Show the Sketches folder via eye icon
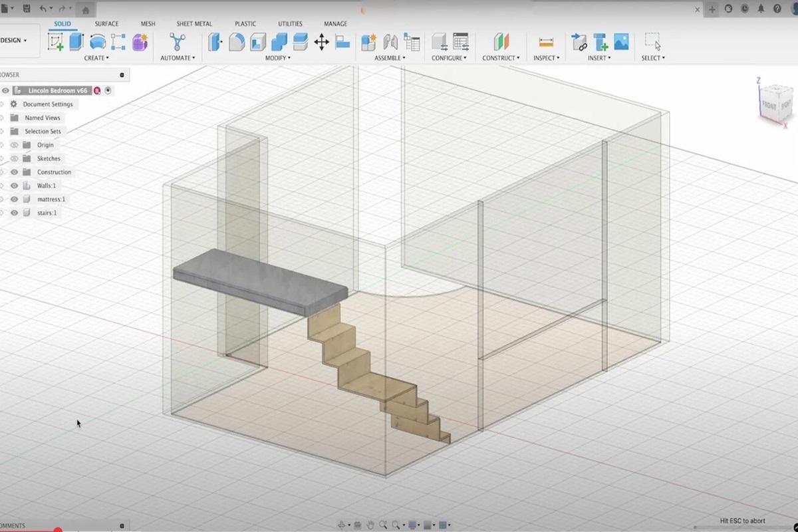 tap(14, 158)
